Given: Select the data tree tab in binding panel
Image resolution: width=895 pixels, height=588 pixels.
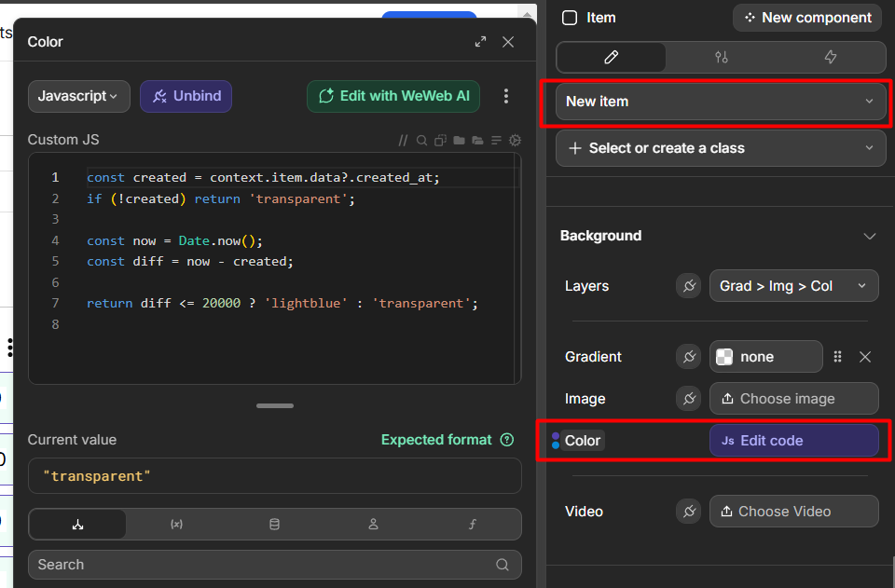Looking at the screenshot, I should [78, 524].
